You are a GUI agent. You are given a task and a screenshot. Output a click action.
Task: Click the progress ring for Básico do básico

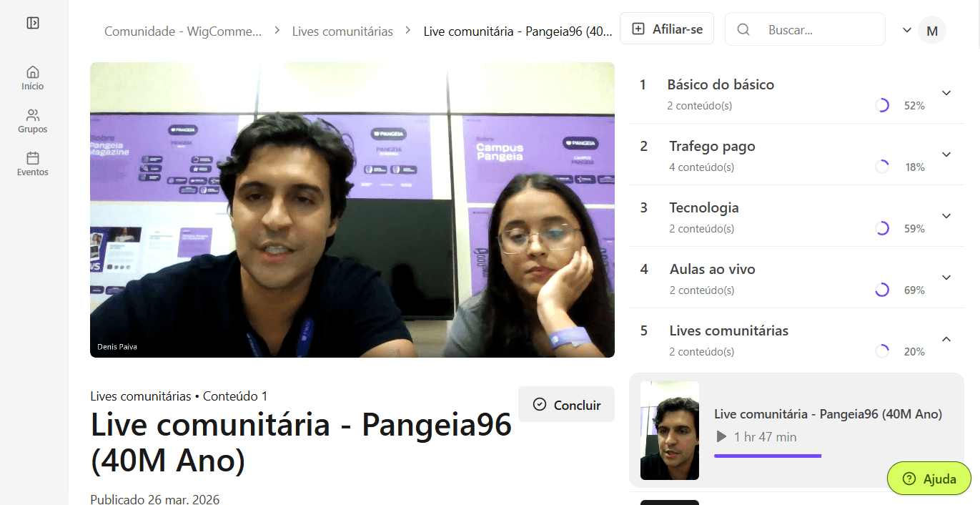tap(882, 105)
